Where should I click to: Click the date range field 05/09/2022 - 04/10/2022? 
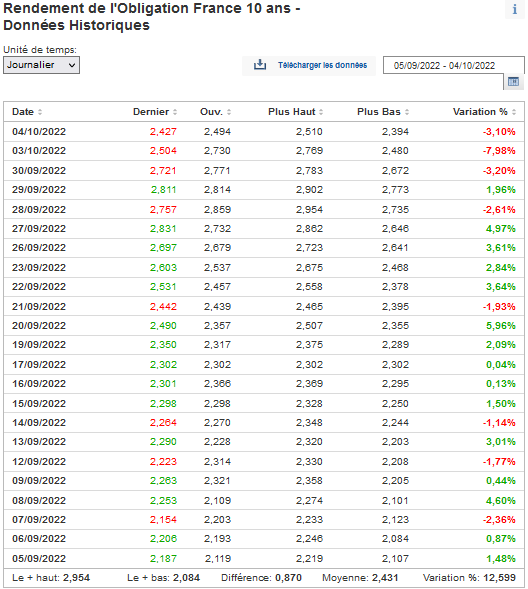[453, 65]
